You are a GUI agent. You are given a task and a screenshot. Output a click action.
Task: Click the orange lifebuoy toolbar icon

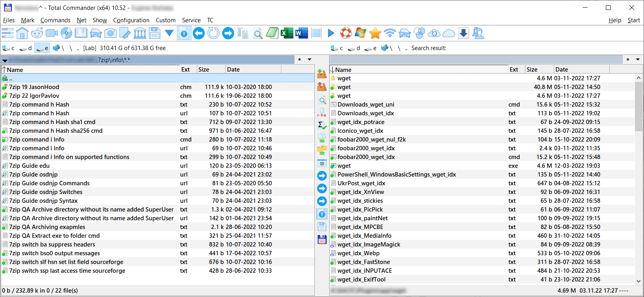tap(346, 33)
